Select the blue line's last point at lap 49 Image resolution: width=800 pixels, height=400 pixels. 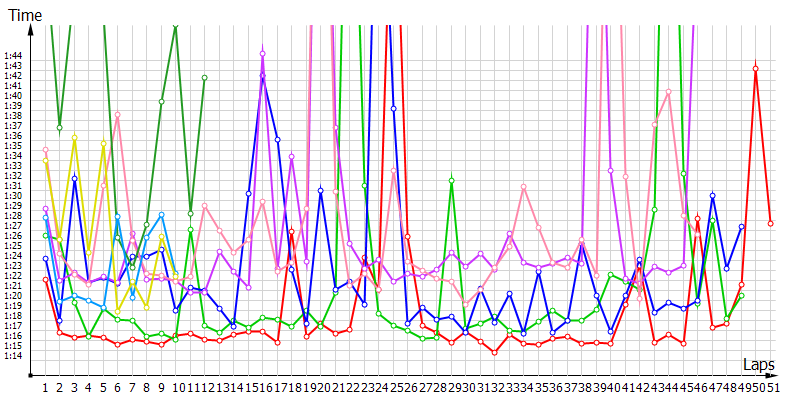tap(741, 227)
